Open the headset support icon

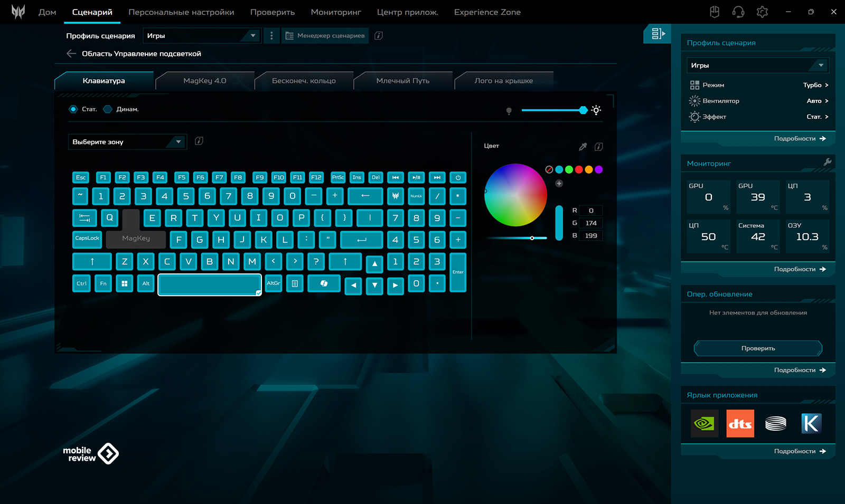738,12
